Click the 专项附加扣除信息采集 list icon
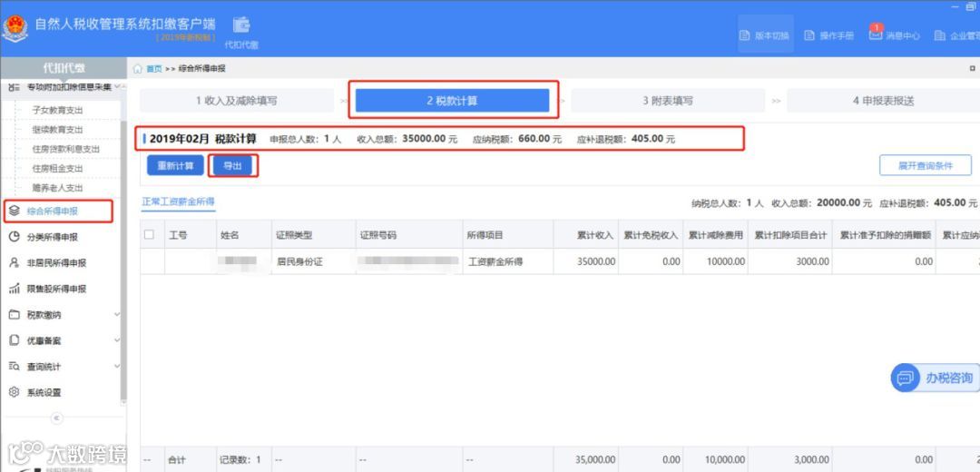The height and width of the screenshot is (472, 980). [x=15, y=87]
